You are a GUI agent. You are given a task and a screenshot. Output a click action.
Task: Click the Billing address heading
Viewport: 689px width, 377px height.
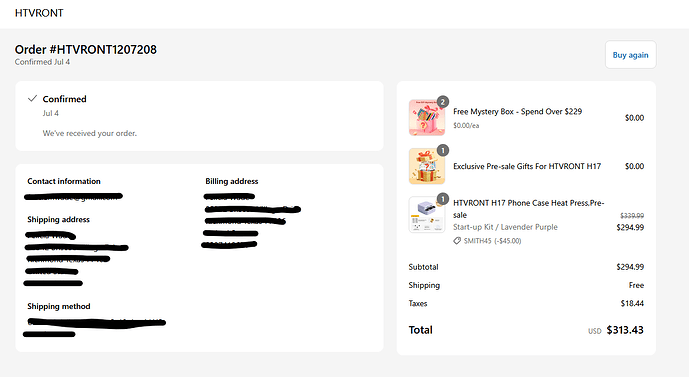coord(232,181)
